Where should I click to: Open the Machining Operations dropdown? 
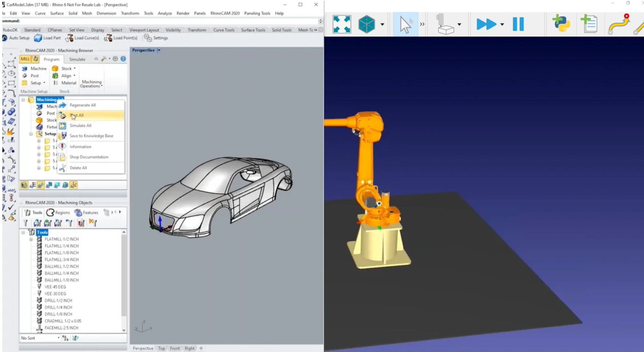pos(92,84)
